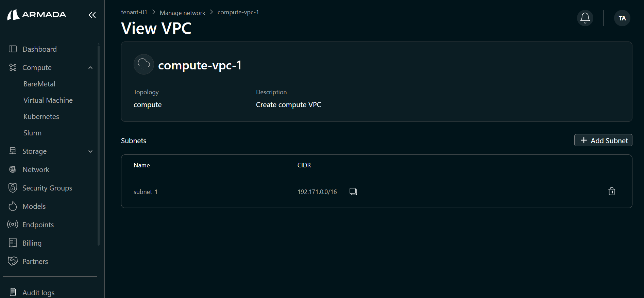
Task: Collapse the sidebar with the double chevron
Action: pos(92,15)
